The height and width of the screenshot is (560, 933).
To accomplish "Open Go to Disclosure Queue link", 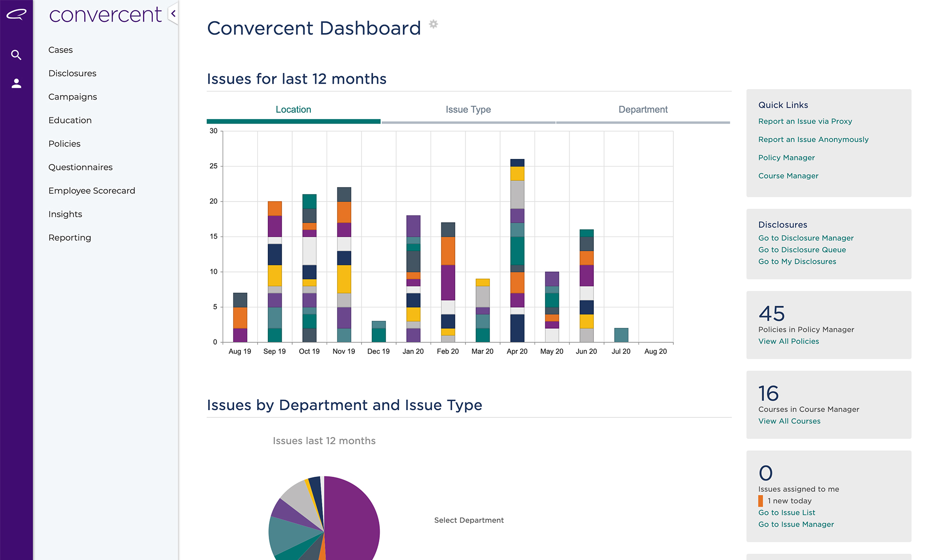I will (802, 249).
